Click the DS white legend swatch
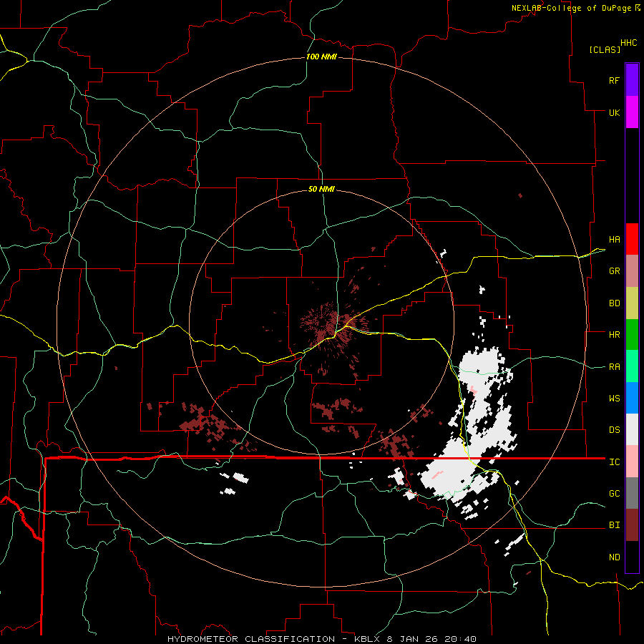Image resolution: width=644 pixels, height=644 pixels. click(x=632, y=429)
